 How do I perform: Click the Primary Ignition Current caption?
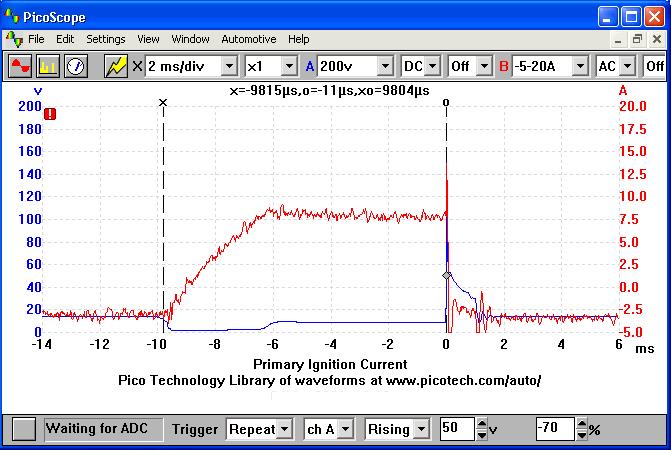tap(330, 364)
